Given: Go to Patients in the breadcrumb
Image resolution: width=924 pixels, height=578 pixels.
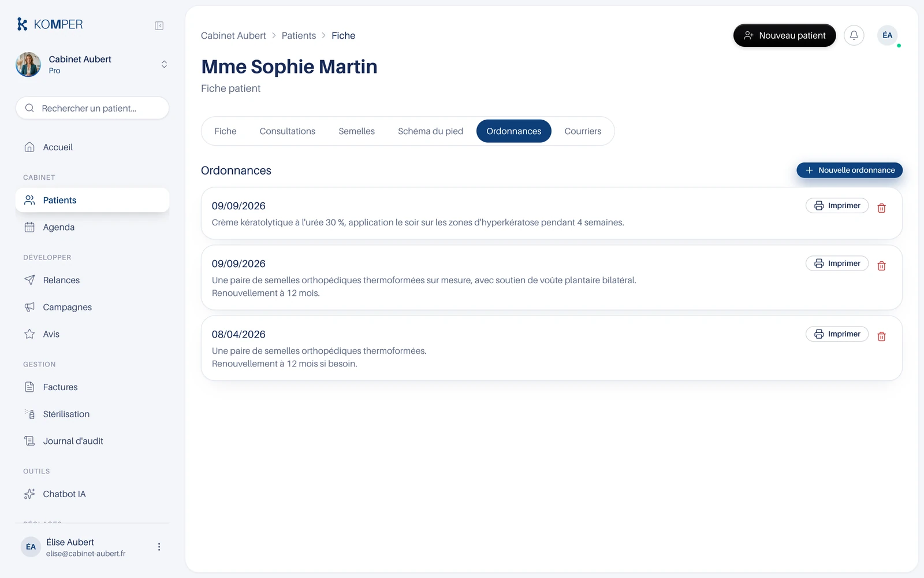Looking at the screenshot, I should tap(299, 36).
